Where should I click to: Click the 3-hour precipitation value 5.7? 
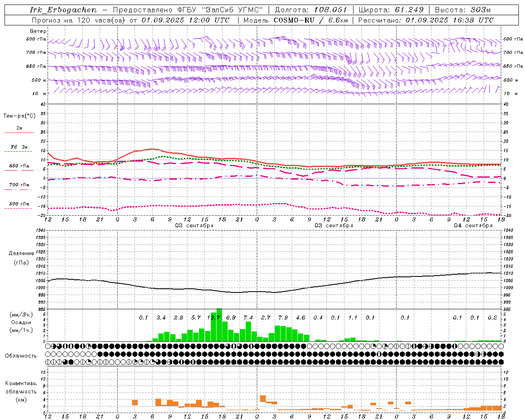pyautogui.click(x=196, y=317)
